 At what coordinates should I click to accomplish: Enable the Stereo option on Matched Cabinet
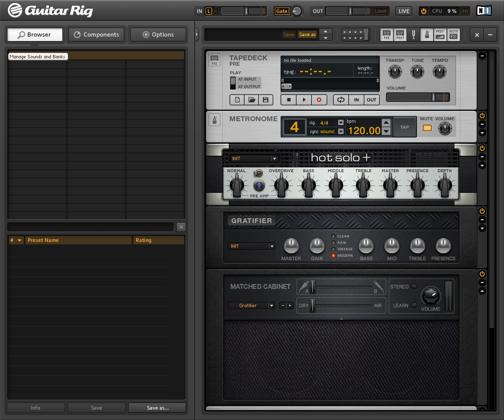click(414, 287)
